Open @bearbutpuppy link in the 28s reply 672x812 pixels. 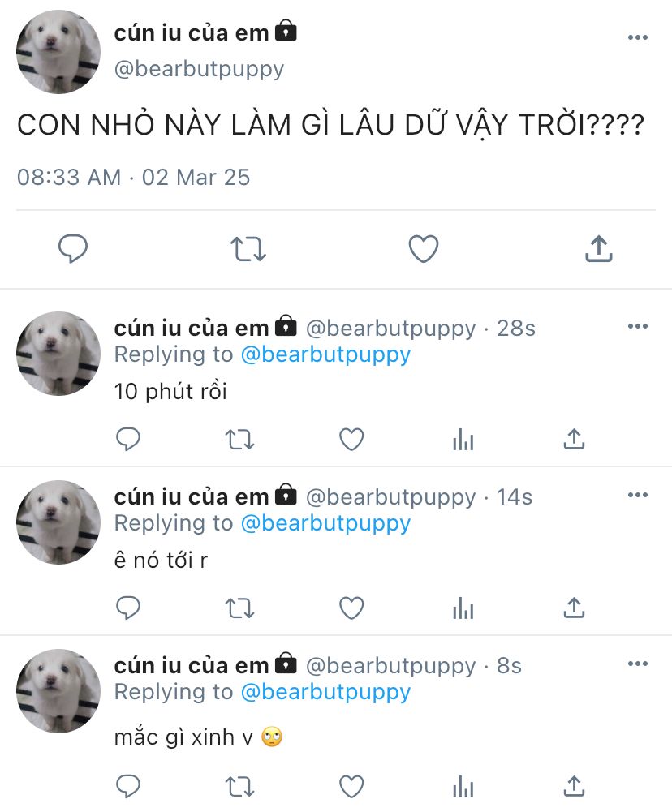pyautogui.click(x=326, y=354)
